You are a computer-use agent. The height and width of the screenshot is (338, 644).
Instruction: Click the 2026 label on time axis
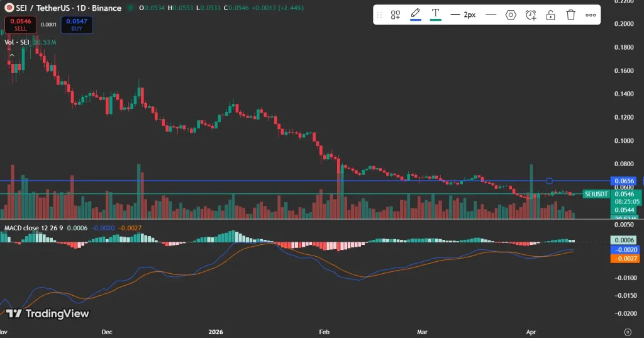point(216,332)
